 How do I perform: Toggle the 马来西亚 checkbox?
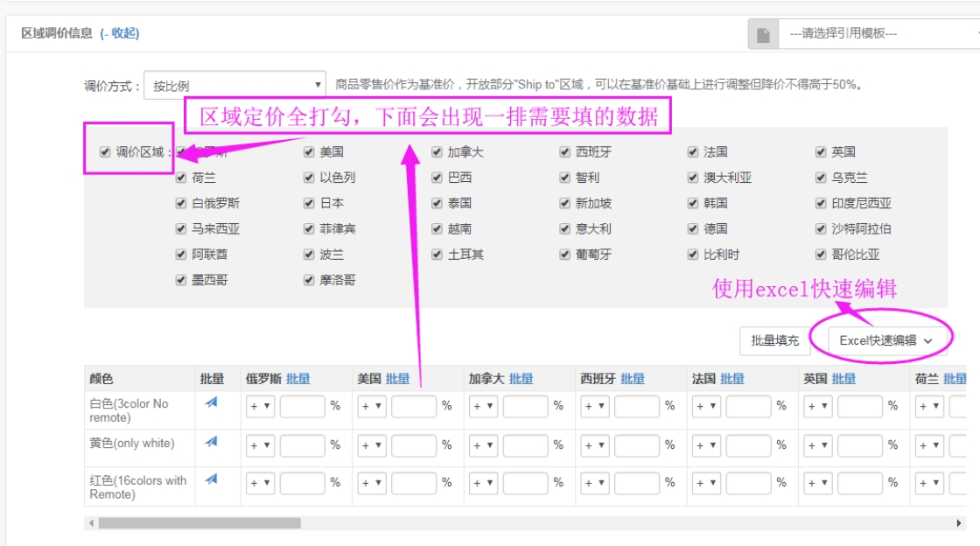pos(181,228)
